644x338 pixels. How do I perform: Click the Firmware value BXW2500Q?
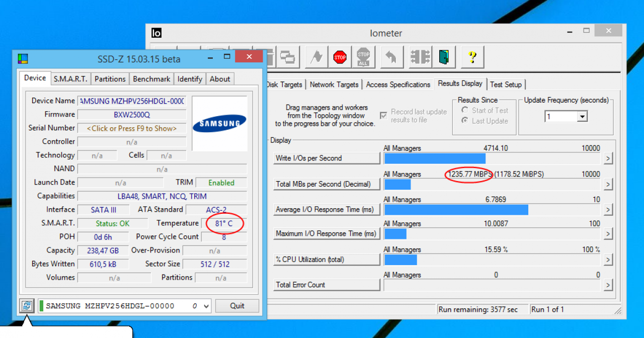(131, 115)
